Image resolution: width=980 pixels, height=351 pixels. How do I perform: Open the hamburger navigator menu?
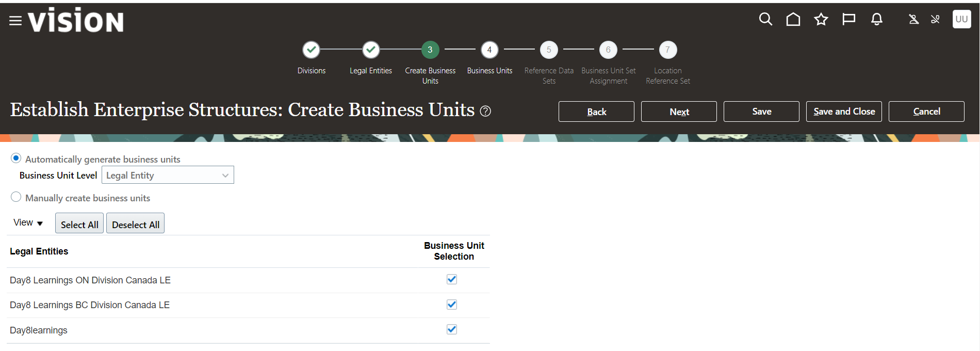tap(15, 21)
